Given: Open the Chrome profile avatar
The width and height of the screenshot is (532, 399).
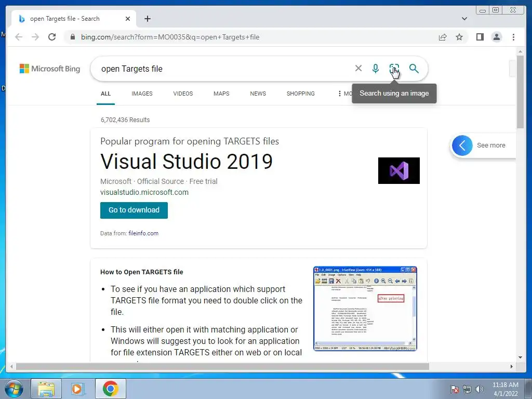Looking at the screenshot, I should coord(496,37).
